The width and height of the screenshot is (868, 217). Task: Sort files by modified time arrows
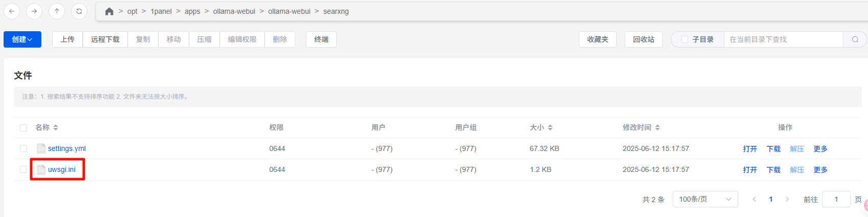tap(658, 127)
